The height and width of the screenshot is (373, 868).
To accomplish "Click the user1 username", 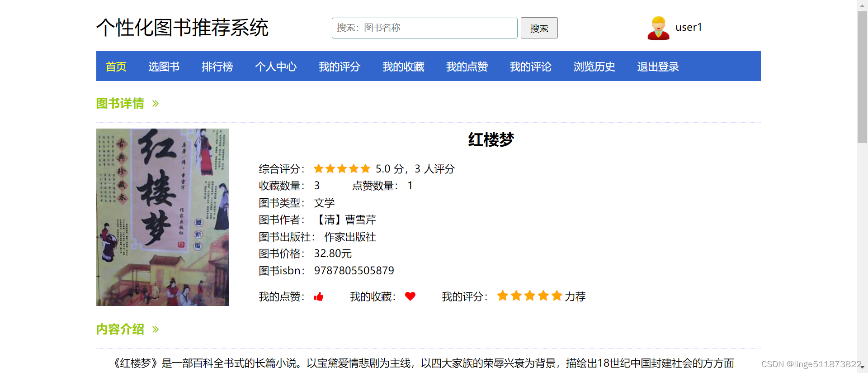I will point(689,27).
